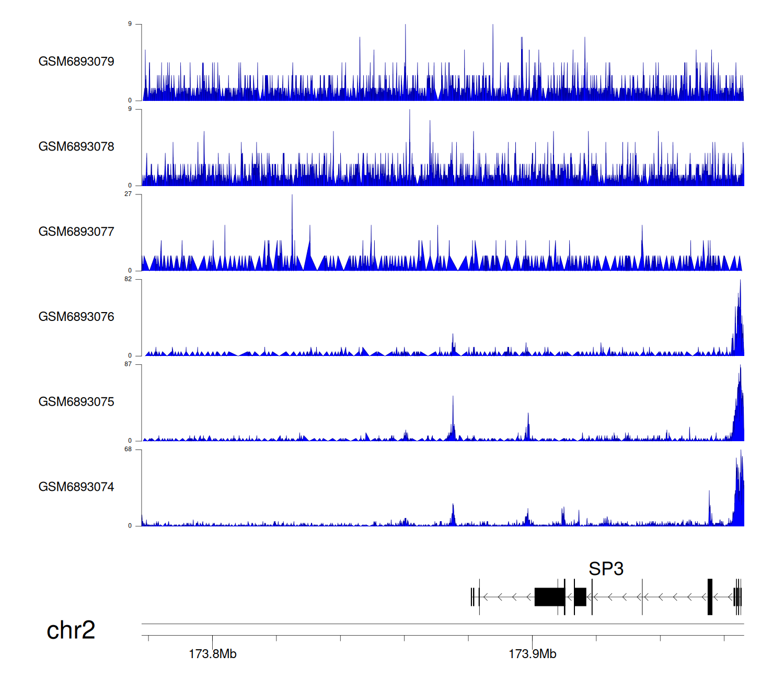Click the GSM6893075 track label

tap(76, 402)
